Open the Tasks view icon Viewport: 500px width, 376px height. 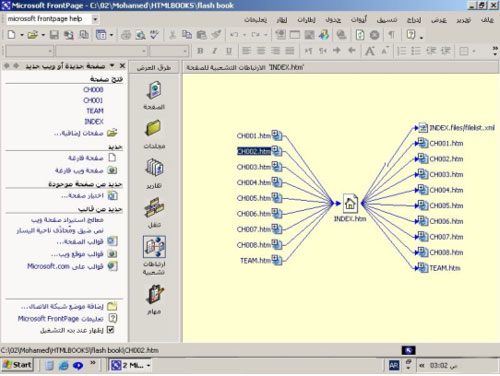[154, 294]
